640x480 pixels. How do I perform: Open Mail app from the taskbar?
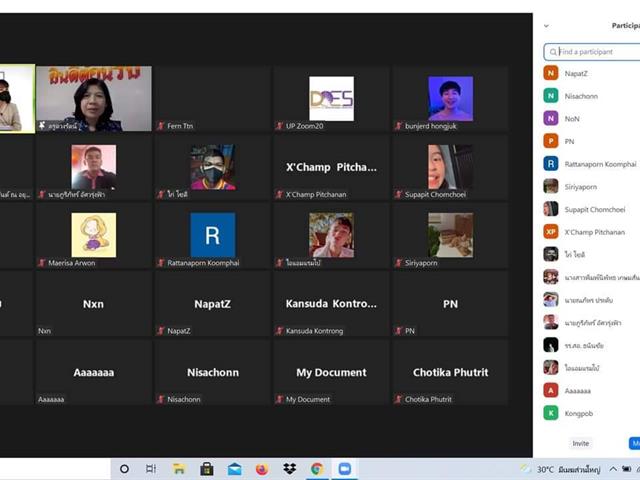234,469
